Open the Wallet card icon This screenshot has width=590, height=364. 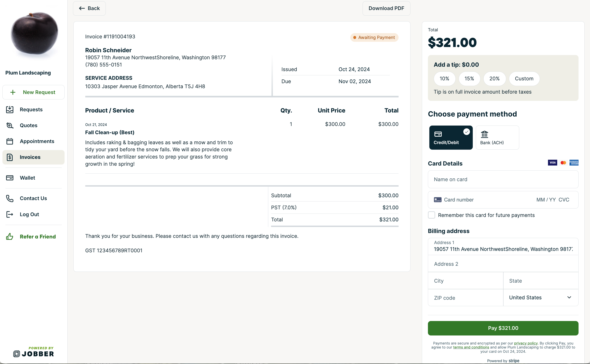[x=10, y=178]
